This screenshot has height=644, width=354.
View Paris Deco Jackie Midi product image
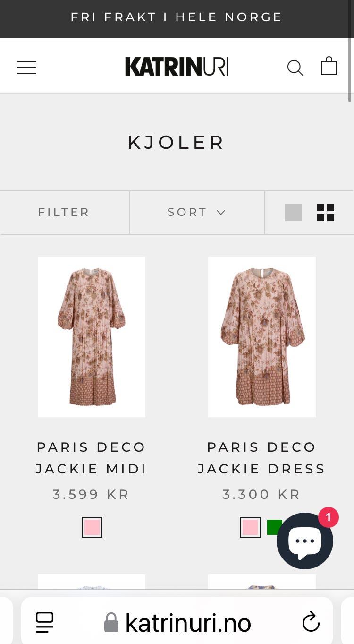point(92,336)
